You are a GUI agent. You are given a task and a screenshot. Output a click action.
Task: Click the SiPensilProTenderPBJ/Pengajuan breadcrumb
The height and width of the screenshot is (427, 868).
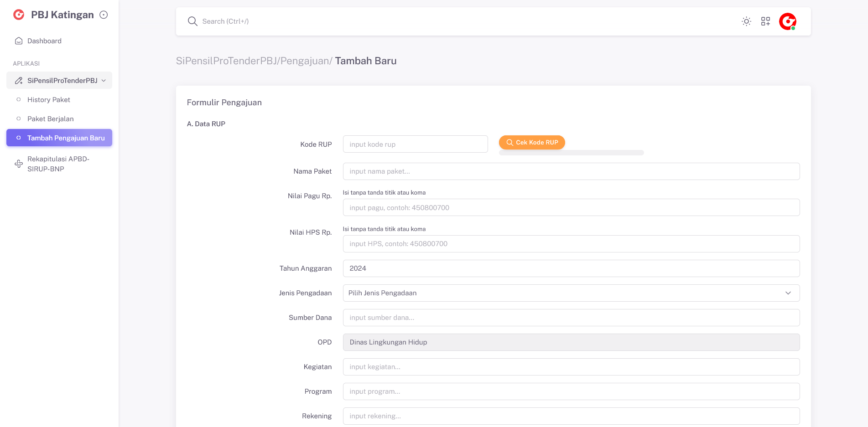click(x=254, y=61)
